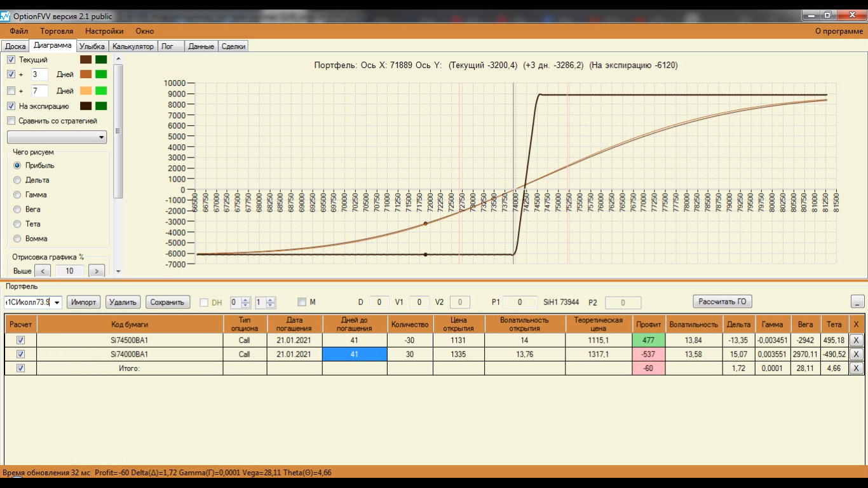Image resolution: width=868 pixels, height=488 pixels.
Task: Click the left arrow under Отрисовка графика
Action: click(42, 271)
